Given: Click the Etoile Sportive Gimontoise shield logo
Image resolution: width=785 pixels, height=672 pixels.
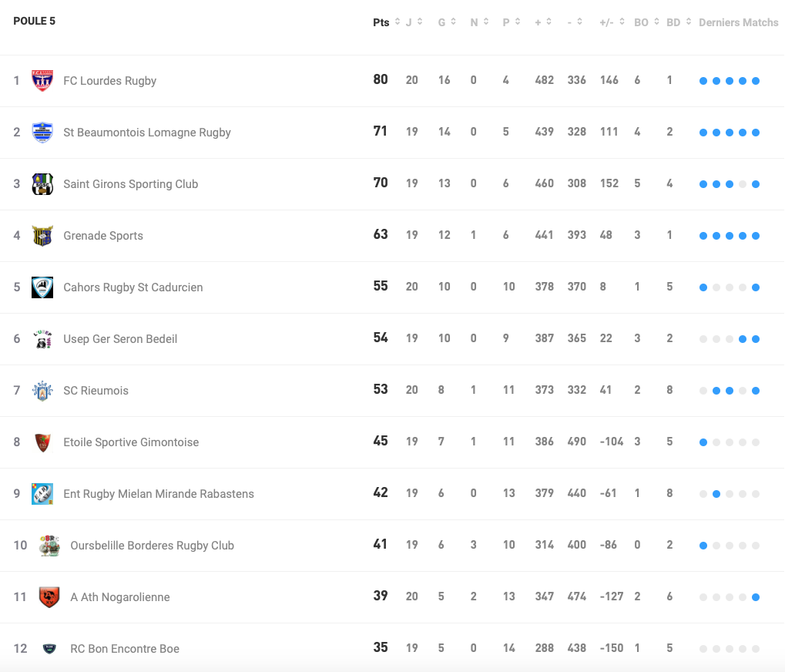Looking at the screenshot, I should (x=42, y=442).
